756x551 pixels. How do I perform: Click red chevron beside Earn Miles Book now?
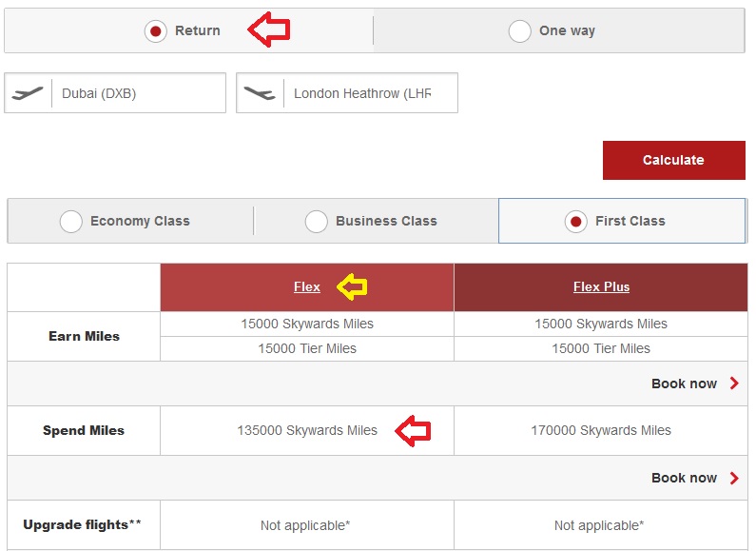734,384
